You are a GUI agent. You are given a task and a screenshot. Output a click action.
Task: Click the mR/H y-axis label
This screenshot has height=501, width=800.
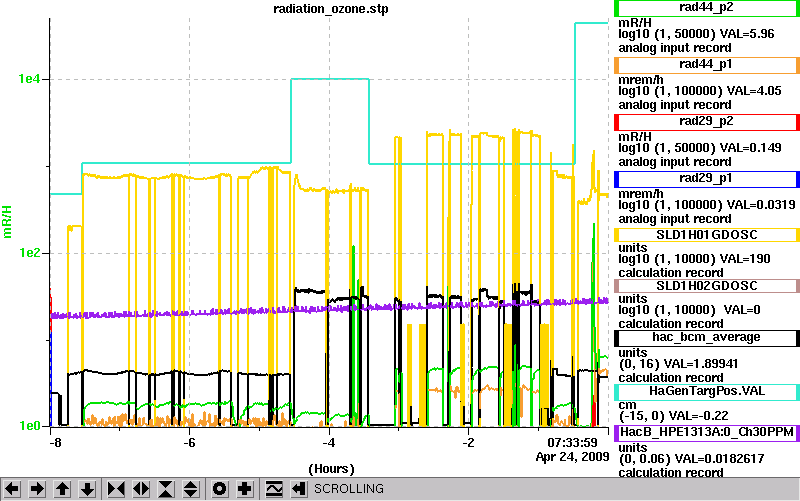click(7, 222)
